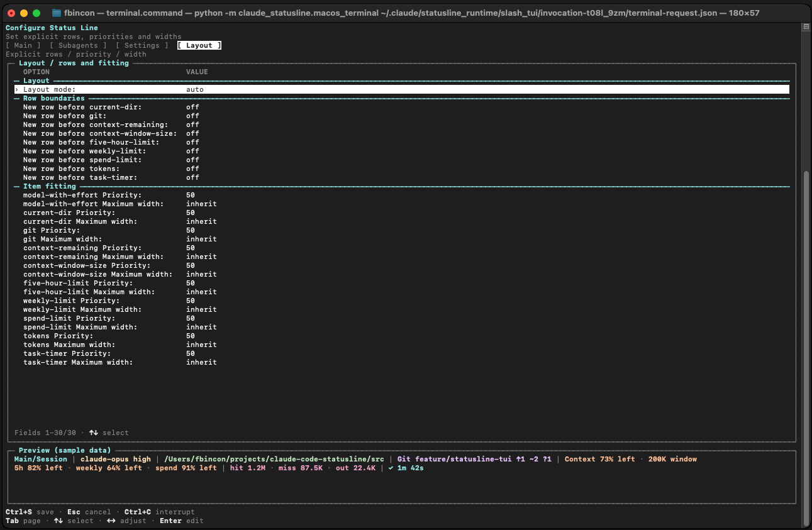Image resolution: width=812 pixels, height=530 pixels.
Task: Select spend-limit Priority row
Action: [401, 318]
